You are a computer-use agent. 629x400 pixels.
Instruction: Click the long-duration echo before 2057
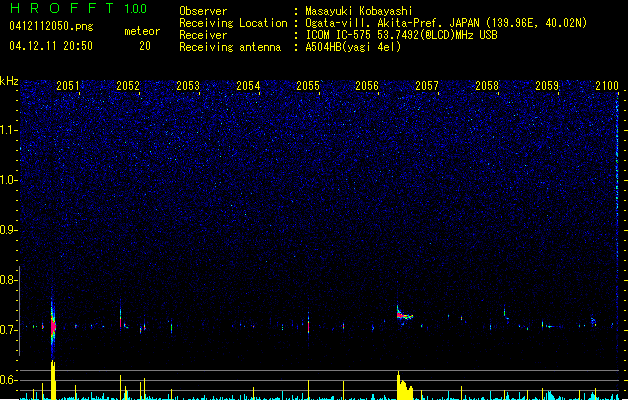404,313
